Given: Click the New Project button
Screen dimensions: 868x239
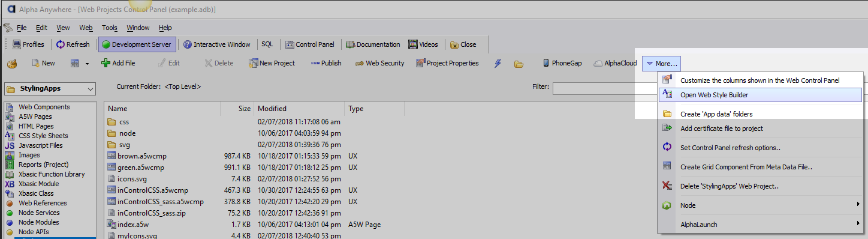Looking at the screenshot, I should click(272, 63).
